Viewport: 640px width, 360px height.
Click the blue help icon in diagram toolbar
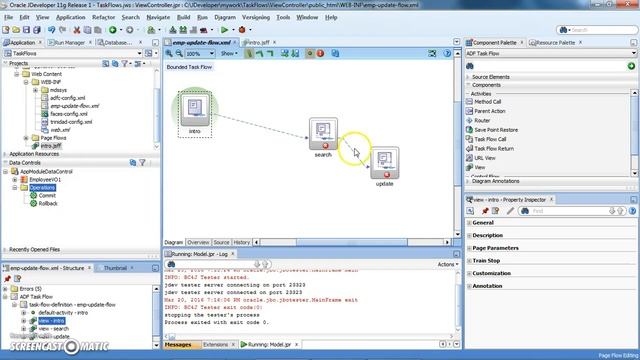(x=447, y=53)
